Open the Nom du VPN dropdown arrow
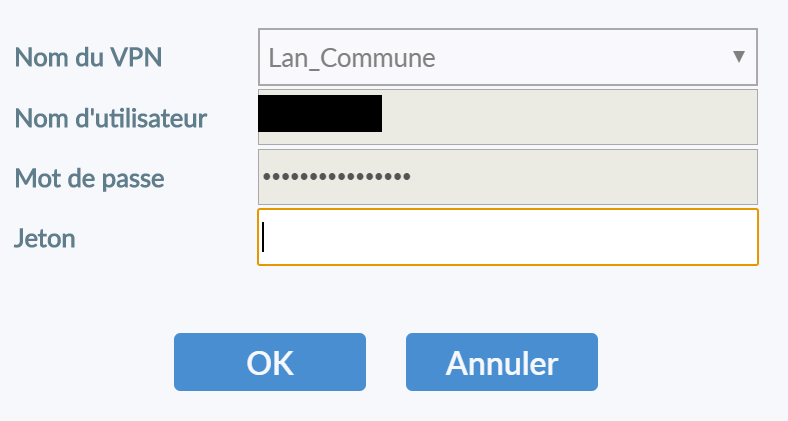788x421 pixels. [739, 57]
